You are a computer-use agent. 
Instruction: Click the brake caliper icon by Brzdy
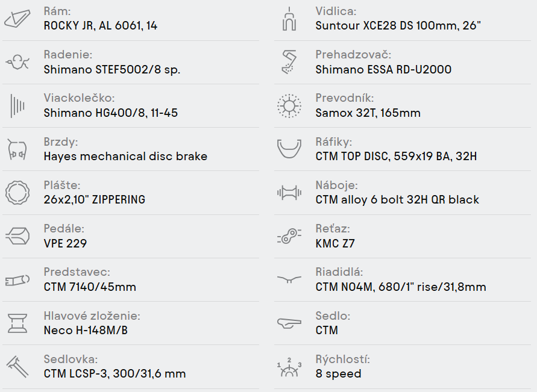coord(17,149)
